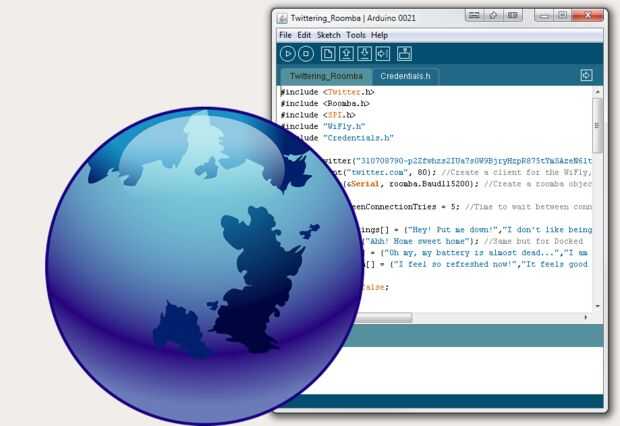The width and height of the screenshot is (620, 426).
Task: Click the "twitter.com" string in code
Action: click(x=377, y=172)
